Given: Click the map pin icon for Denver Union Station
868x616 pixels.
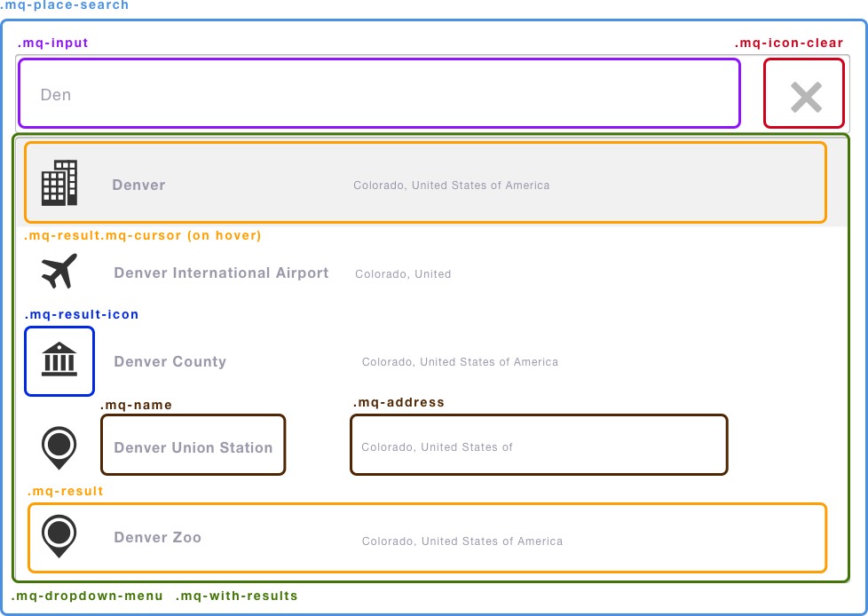Looking at the screenshot, I should click(59, 447).
